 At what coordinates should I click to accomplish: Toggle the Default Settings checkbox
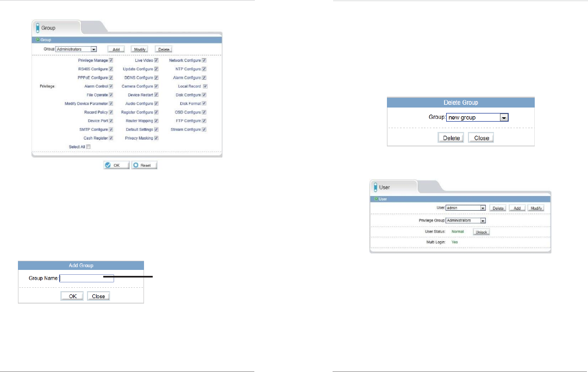[x=157, y=130]
